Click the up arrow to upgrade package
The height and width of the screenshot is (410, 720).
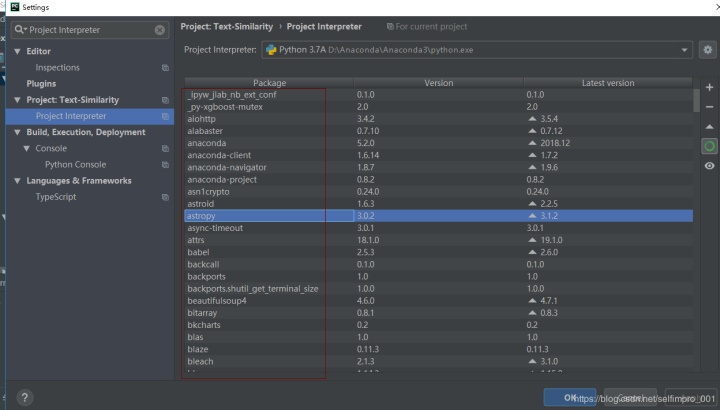tap(709, 127)
